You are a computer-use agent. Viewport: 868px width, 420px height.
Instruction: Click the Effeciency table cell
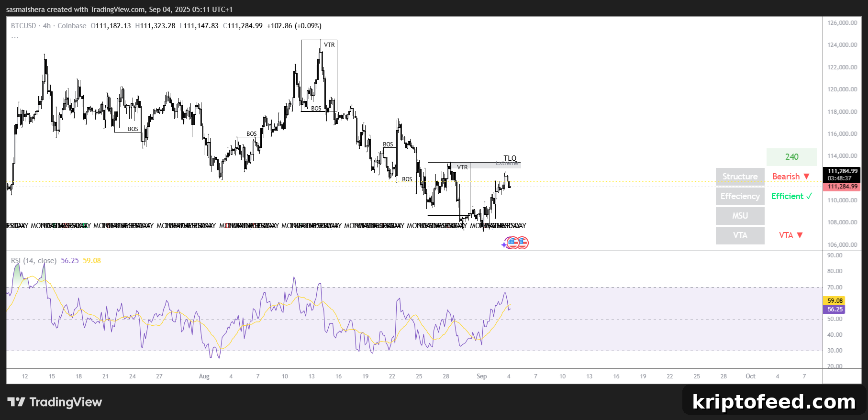[740, 196]
